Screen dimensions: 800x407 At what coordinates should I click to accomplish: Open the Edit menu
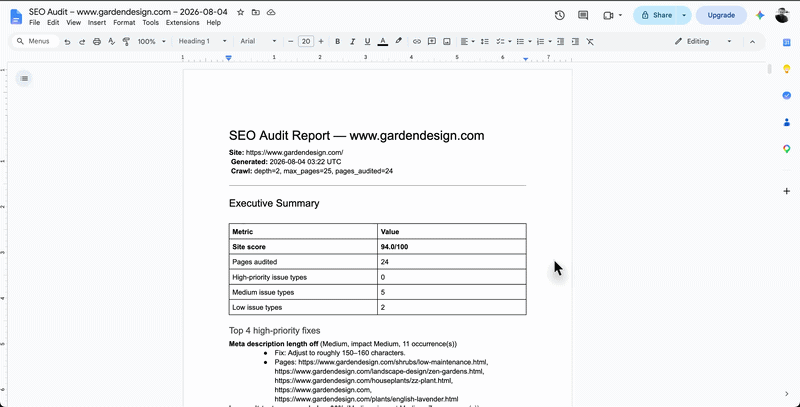(53, 23)
